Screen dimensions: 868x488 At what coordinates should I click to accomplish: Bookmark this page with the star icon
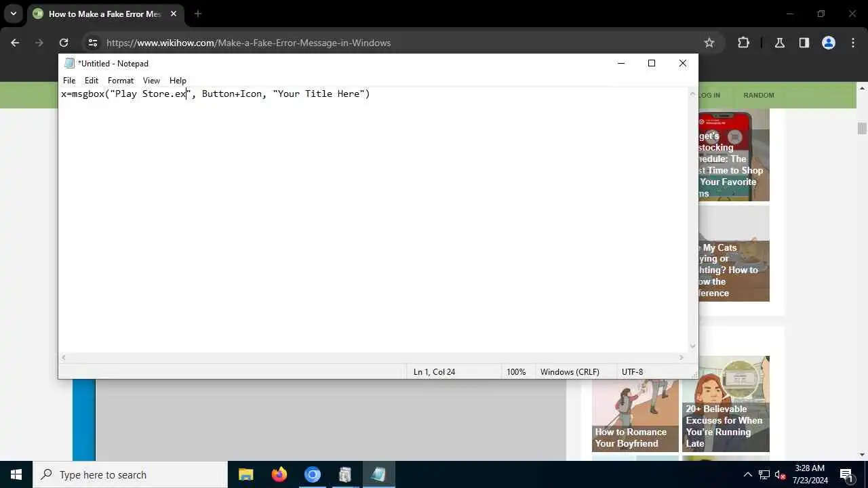coord(709,43)
